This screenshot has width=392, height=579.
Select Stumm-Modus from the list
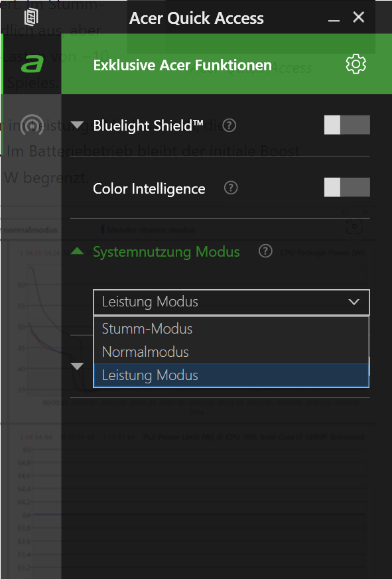click(x=231, y=329)
